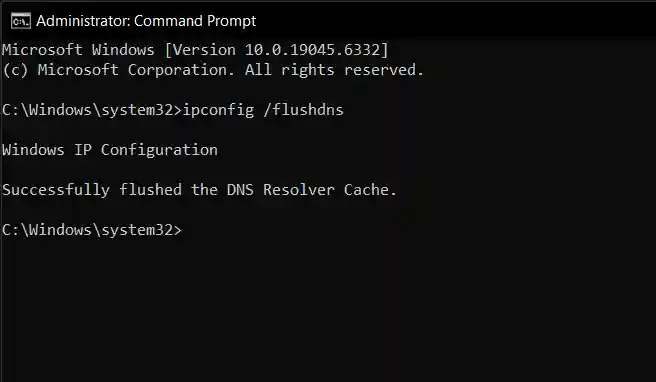Click the words "flushed the"
Screen dimensions: 656x382
tap(169, 190)
